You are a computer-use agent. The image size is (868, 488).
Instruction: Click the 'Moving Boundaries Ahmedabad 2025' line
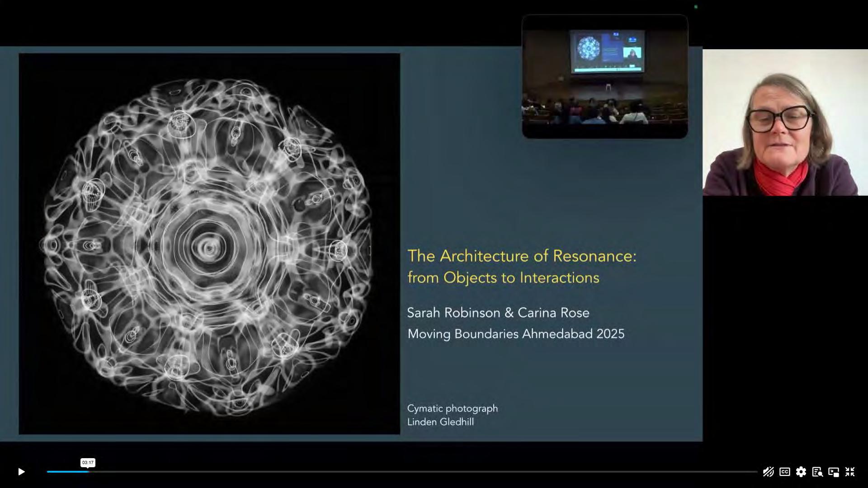point(516,334)
